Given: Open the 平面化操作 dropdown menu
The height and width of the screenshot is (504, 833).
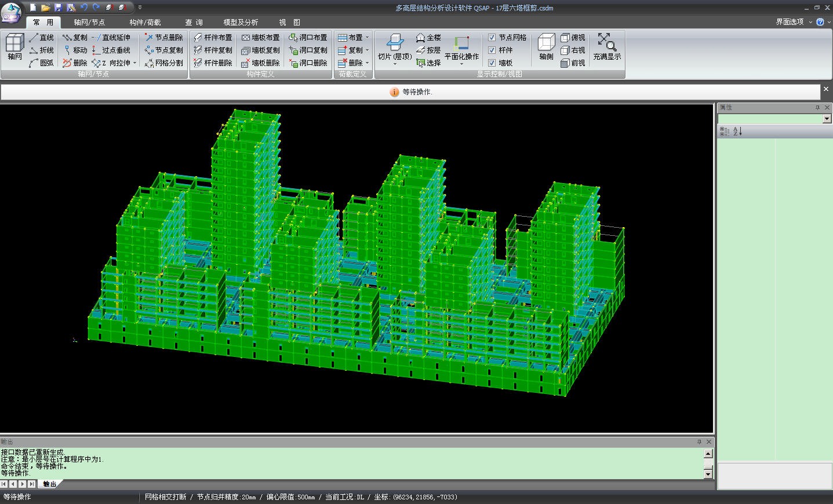Looking at the screenshot, I should [461, 64].
